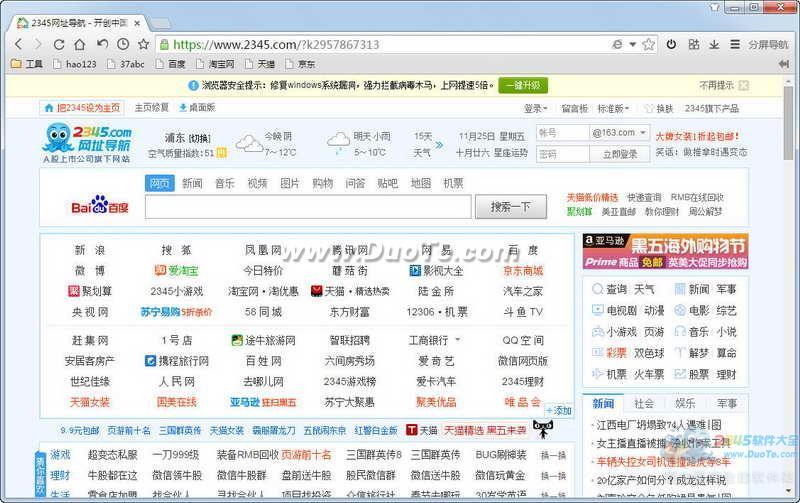Switch city with 切换 next to 浦东
The width and height of the screenshot is (800, 503).
(200, 138)
